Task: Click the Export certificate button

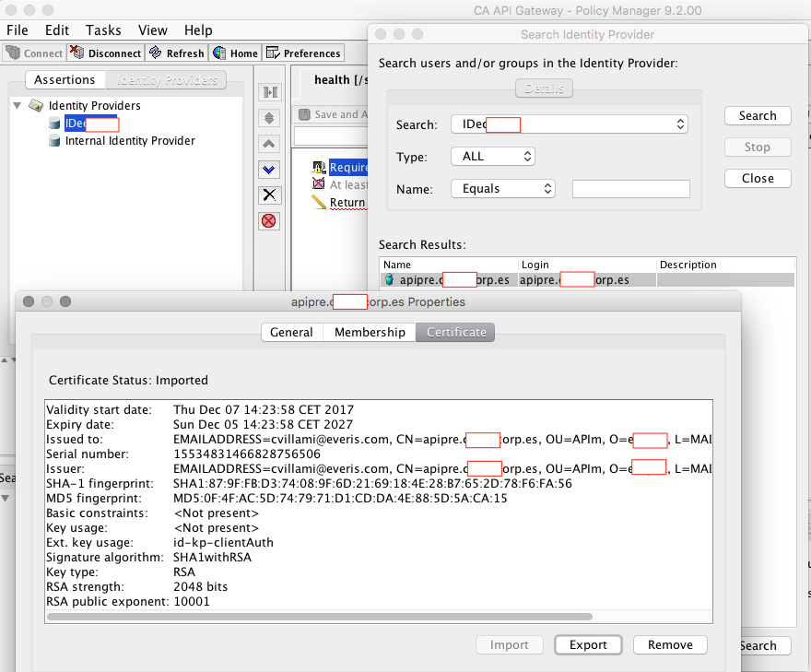Action: pyautogui.click(x=588, y=644)
